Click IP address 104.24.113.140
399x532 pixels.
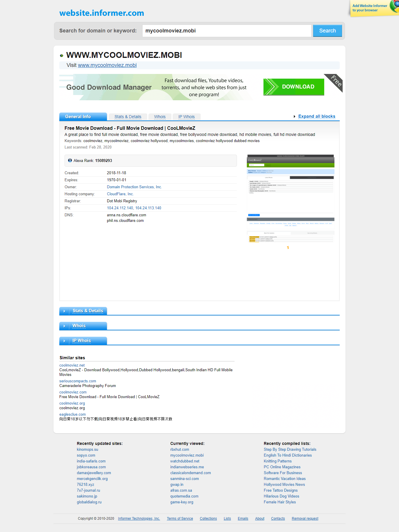(x=148, y=208)
